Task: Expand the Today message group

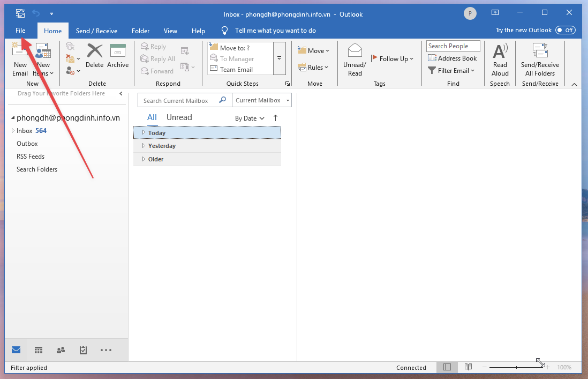Action: [x=207, y=133]
